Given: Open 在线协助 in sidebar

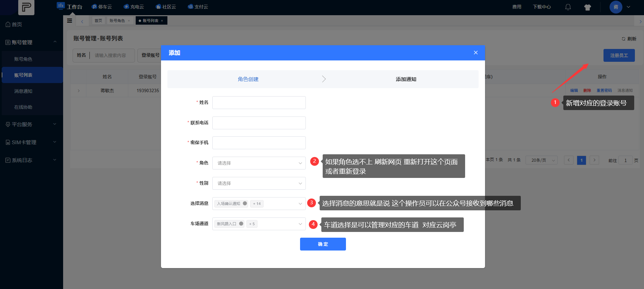Looking at the screenshot, I should click(x=23, y=107).
